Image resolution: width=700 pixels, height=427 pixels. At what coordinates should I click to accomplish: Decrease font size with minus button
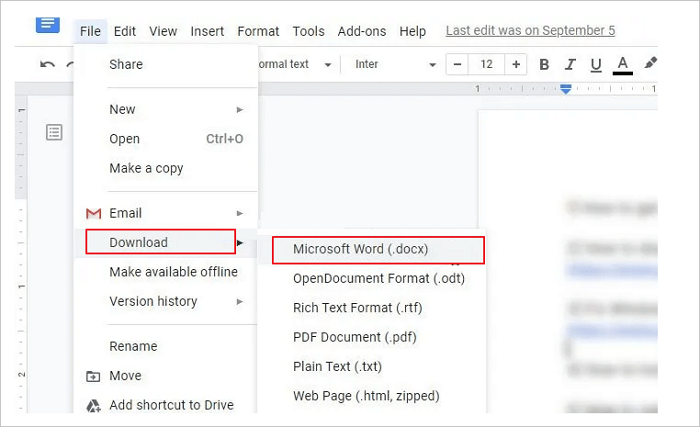tap(457, 65)
